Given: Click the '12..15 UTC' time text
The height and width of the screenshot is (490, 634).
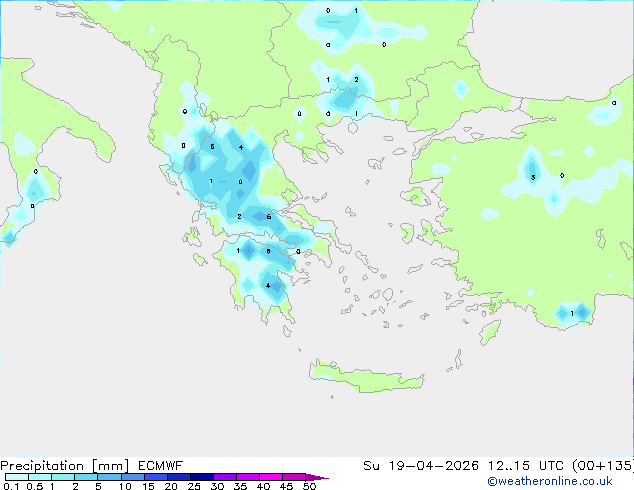Looking at the screenshot, I should point(526,466).
